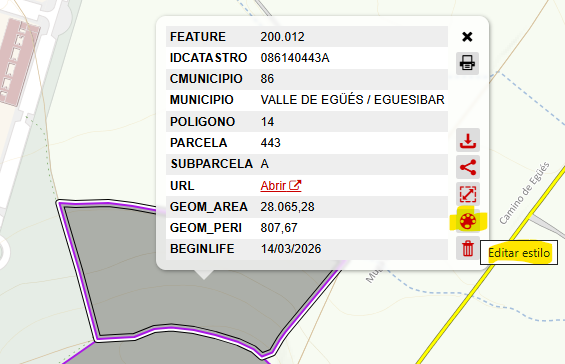Screen dimensions: 565x364
Task: Download the selected parcel feature
Action: pyautogui.click(x=468, y=140)
